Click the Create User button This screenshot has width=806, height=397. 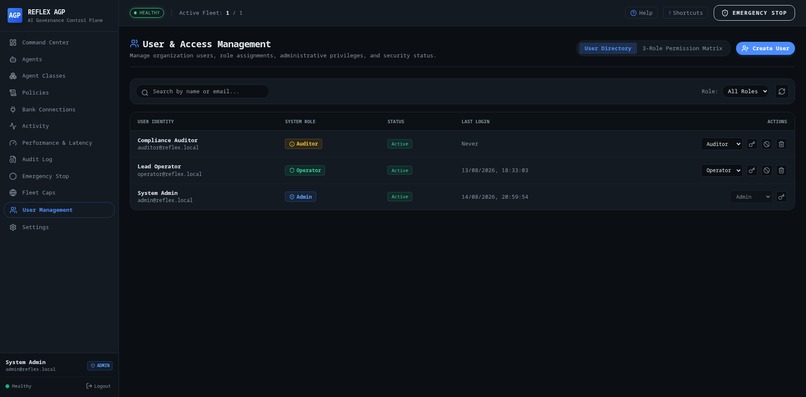pos(765,48)
